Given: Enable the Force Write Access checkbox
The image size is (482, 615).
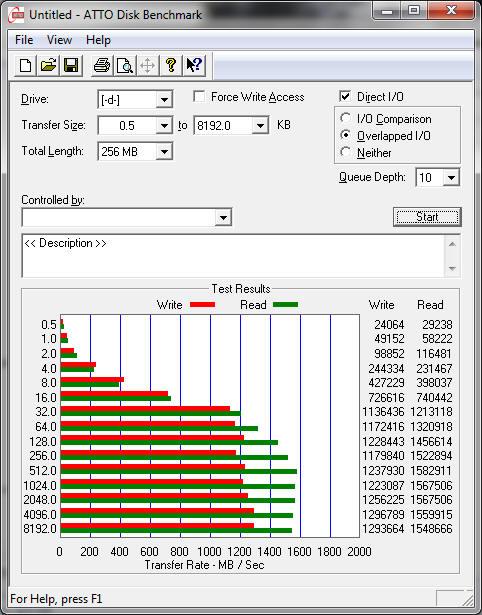Looking at the screenshot, I should tap(199, 96).
